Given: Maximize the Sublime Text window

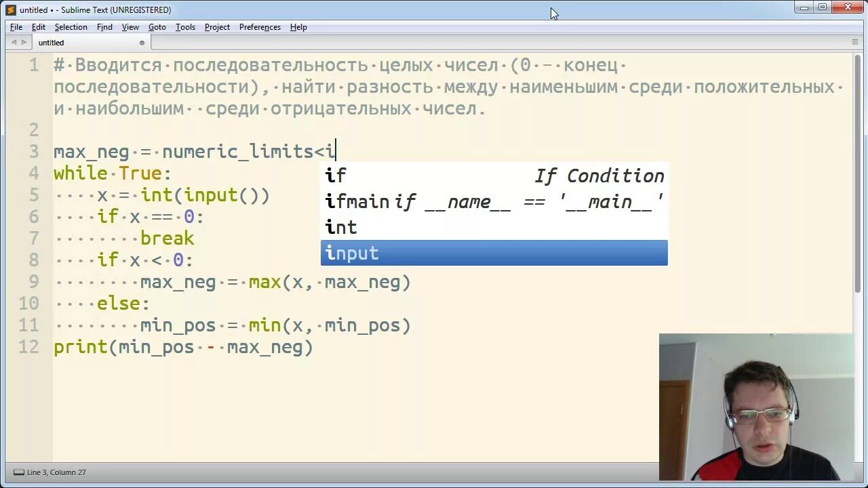Looking at the screenshot, I should tap(822, 7).
